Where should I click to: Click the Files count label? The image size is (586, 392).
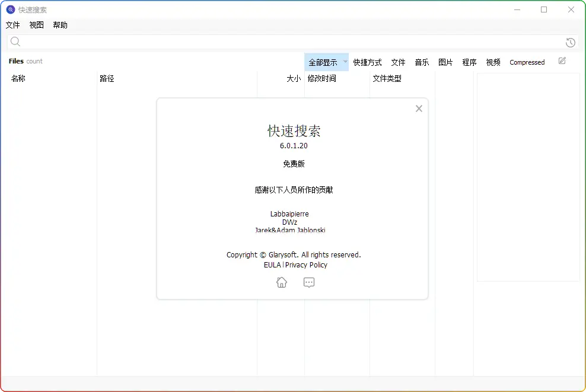pos(26,61)
